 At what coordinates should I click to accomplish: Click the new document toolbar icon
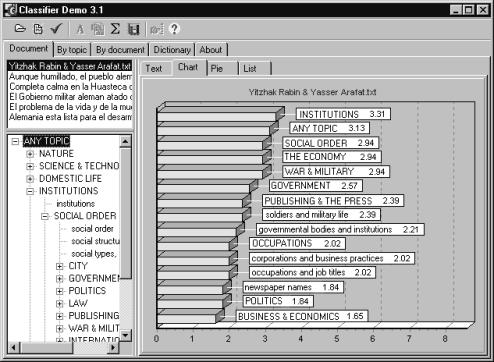pyautogui.click(x=38, y=29)
